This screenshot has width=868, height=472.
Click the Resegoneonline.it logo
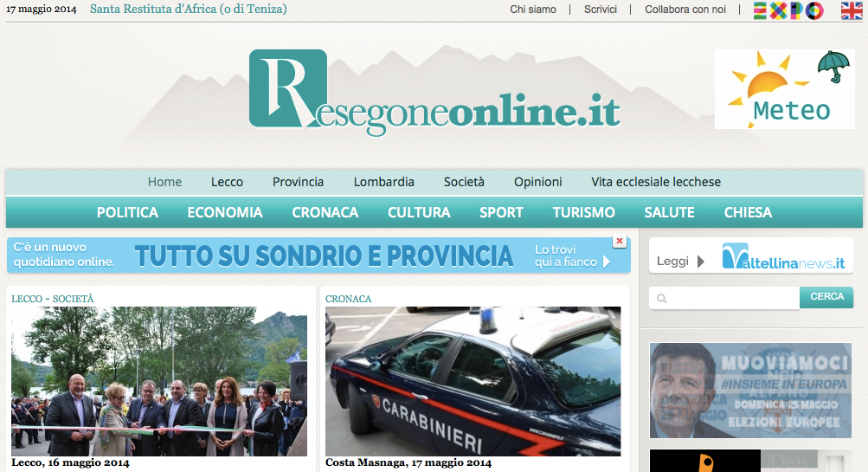click(x=434, y=93)
